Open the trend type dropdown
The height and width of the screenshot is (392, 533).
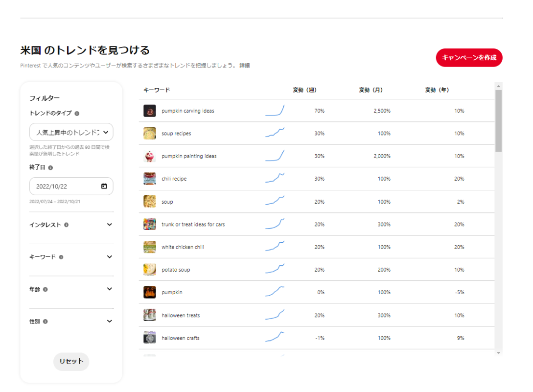point(71,132)
